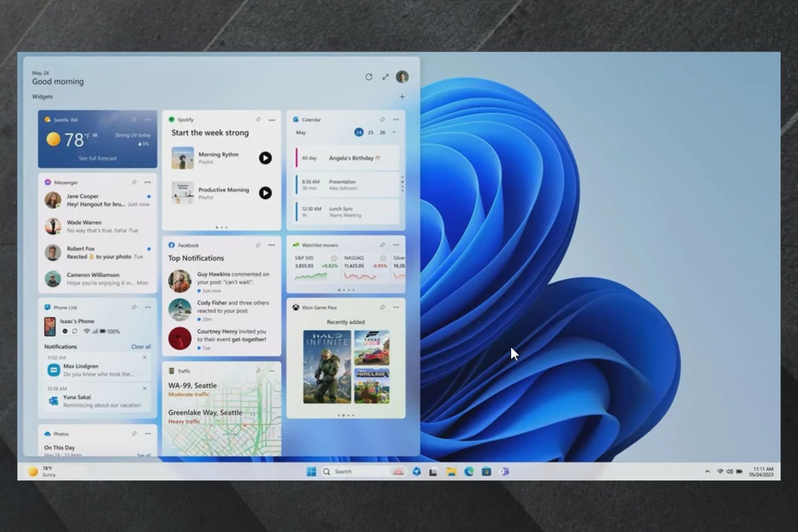Image resolution: width=798 pixels, height=532 pixels.
Task: Refresh Isaac's Phone sync icon
Action: [x=74, y=331]
